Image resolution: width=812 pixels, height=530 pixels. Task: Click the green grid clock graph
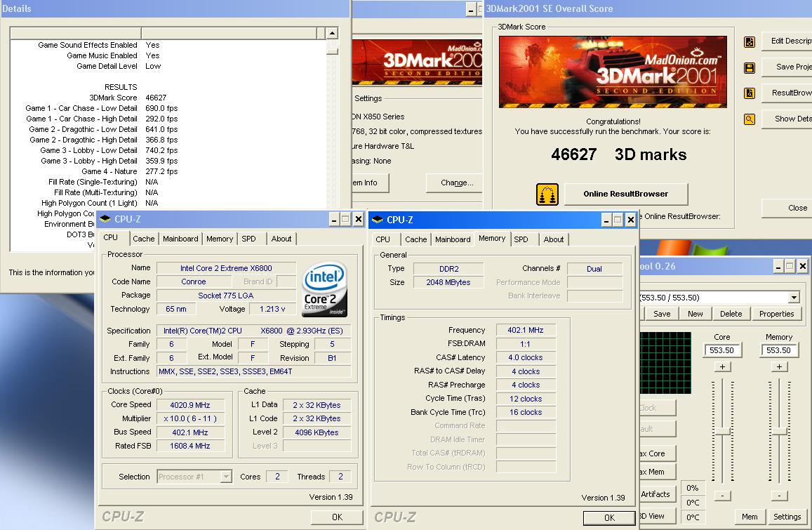(x=665, y=363)
